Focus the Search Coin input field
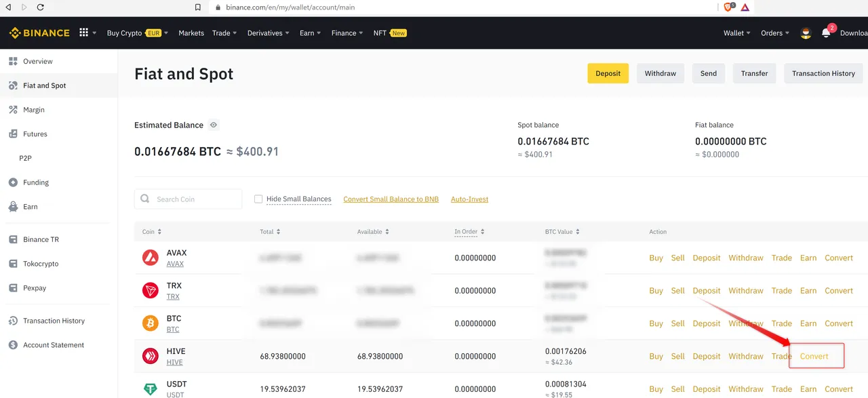Screen dimensions: 868x398 (189, 199)
